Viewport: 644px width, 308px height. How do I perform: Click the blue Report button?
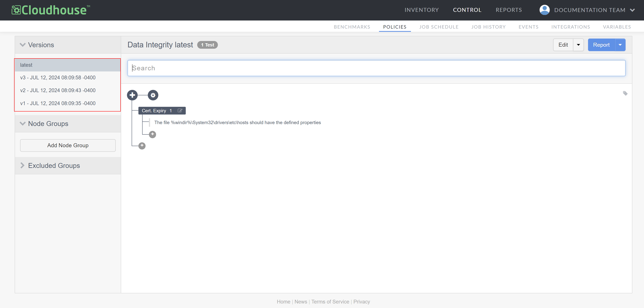click(601, 45)
